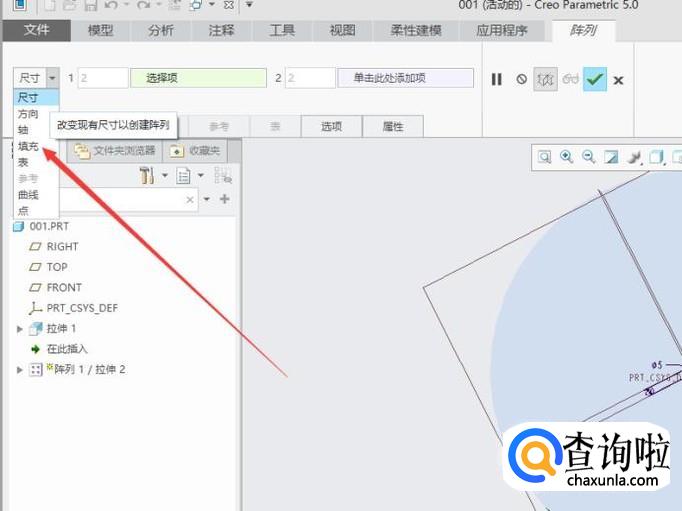Click the 选择项 collector box
Screen dimensions: 682x511
pos(198,78)
